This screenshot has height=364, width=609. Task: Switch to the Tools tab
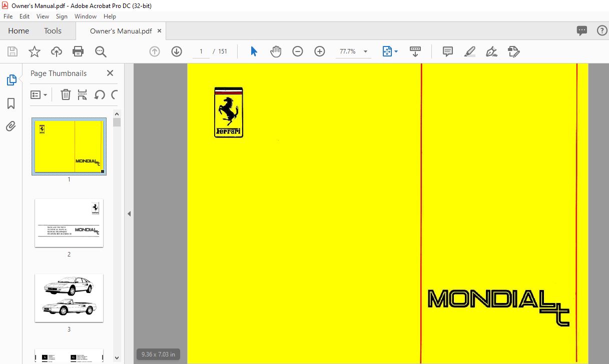(53, 31)
